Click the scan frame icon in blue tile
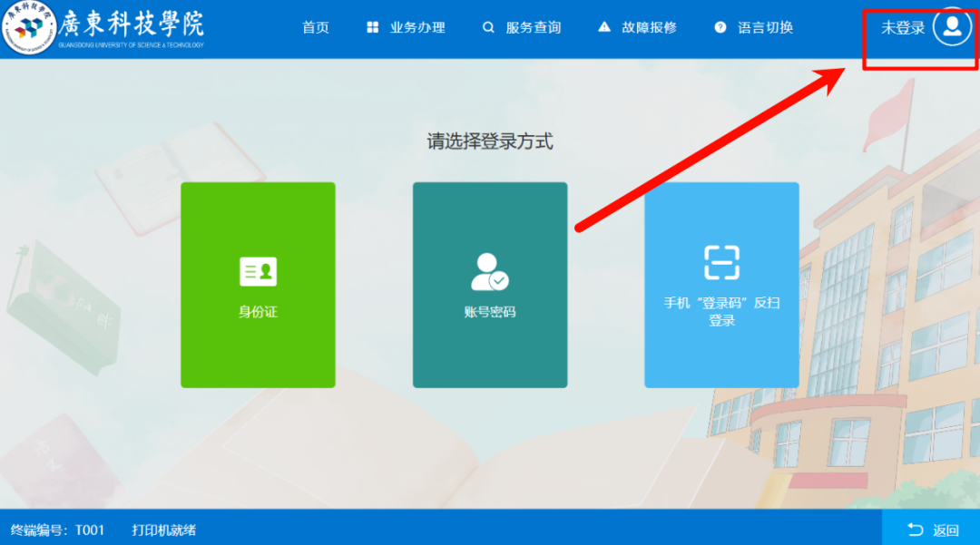The image size is (980, 545). (721, 262)
